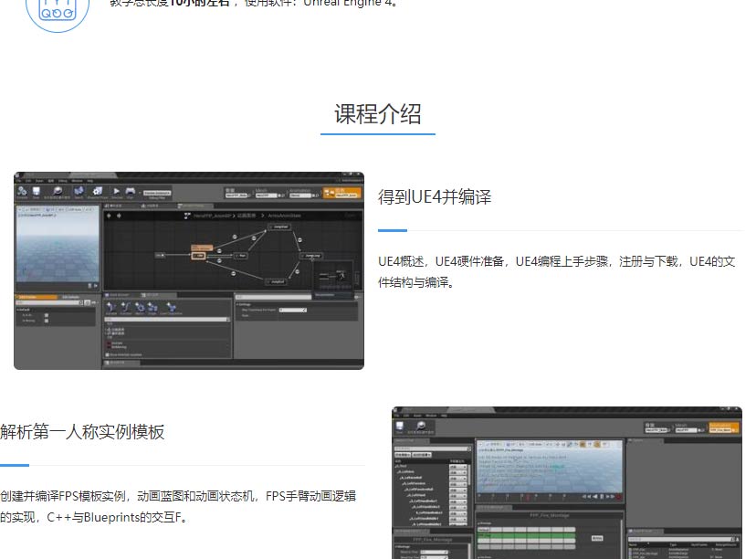Click the UE4概述 description paragraph
756x559 pixels.
pyautogui.click(x=556, y=271)
